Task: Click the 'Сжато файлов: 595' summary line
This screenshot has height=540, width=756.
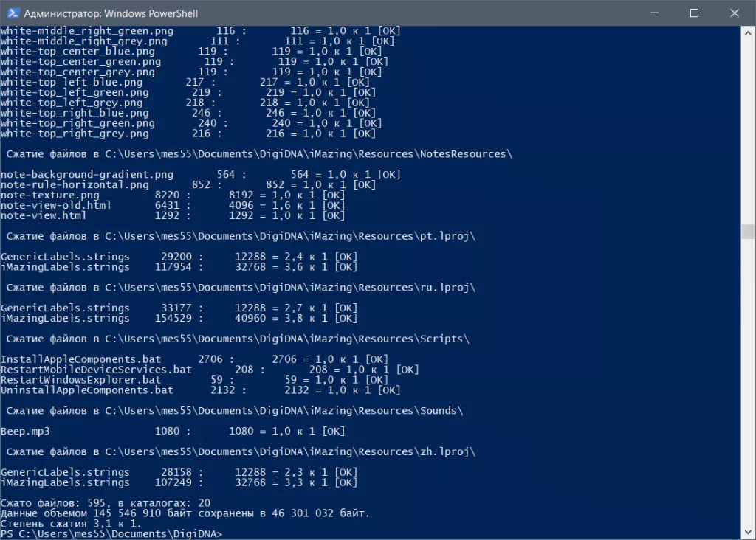Action: coord(105,503)
